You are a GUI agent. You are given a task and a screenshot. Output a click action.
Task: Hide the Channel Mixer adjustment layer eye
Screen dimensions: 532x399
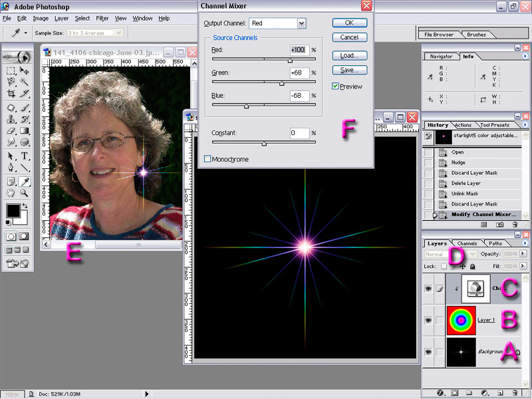pos(428,289)
